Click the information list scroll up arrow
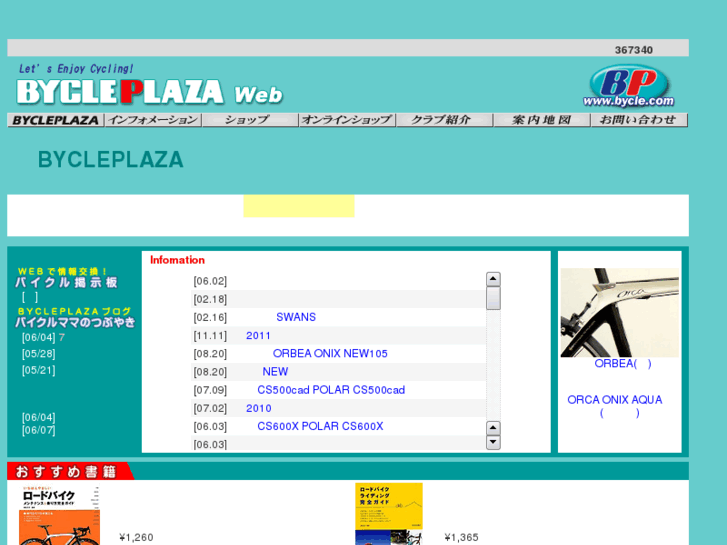Viewport: 727px width, 545px height. click(x=493, y=279)
